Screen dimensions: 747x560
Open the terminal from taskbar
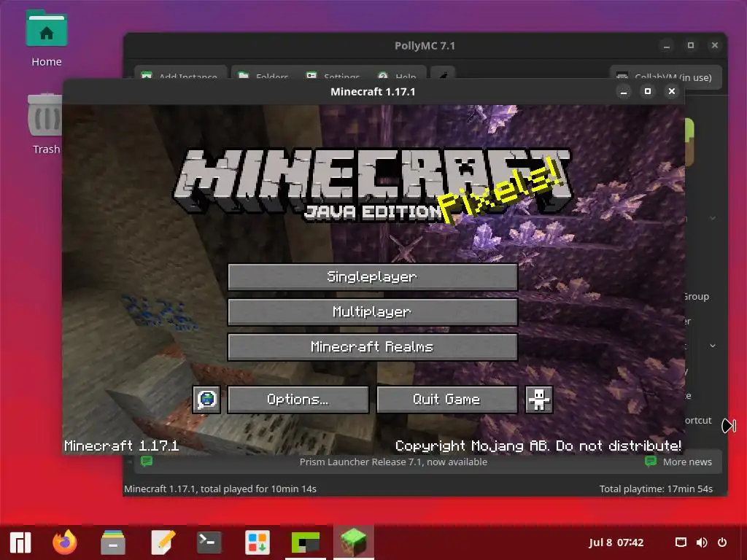point(209,542)
